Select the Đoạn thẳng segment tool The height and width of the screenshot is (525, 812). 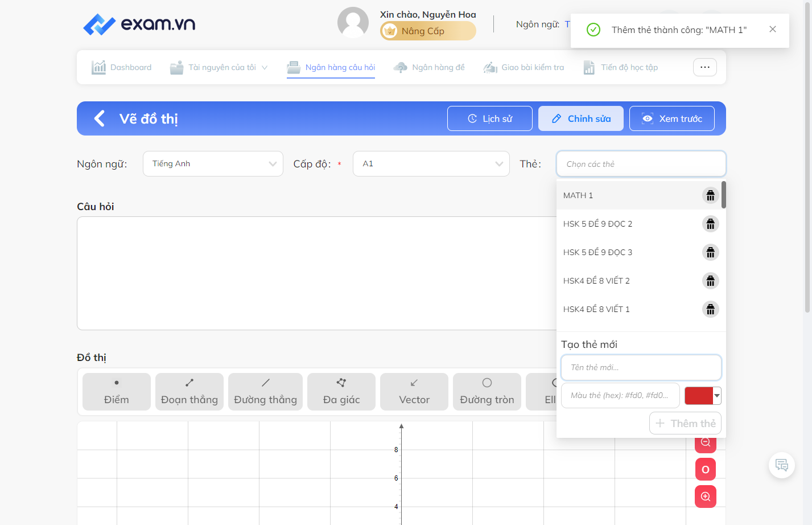click(x=189, y=392)
